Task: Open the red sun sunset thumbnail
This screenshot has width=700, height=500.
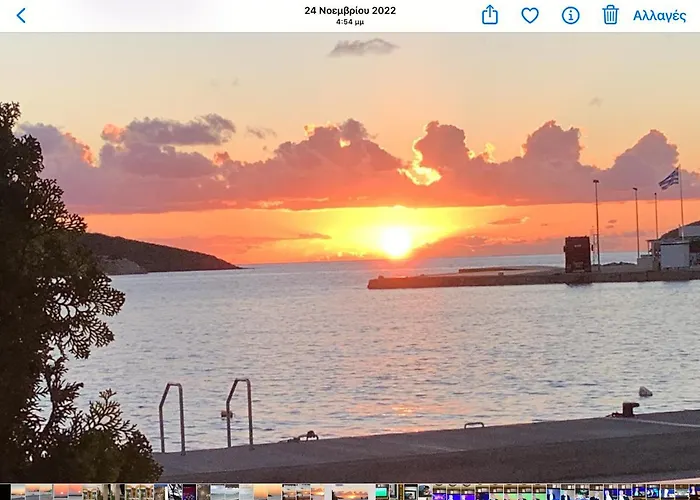Action: point(60,492)
